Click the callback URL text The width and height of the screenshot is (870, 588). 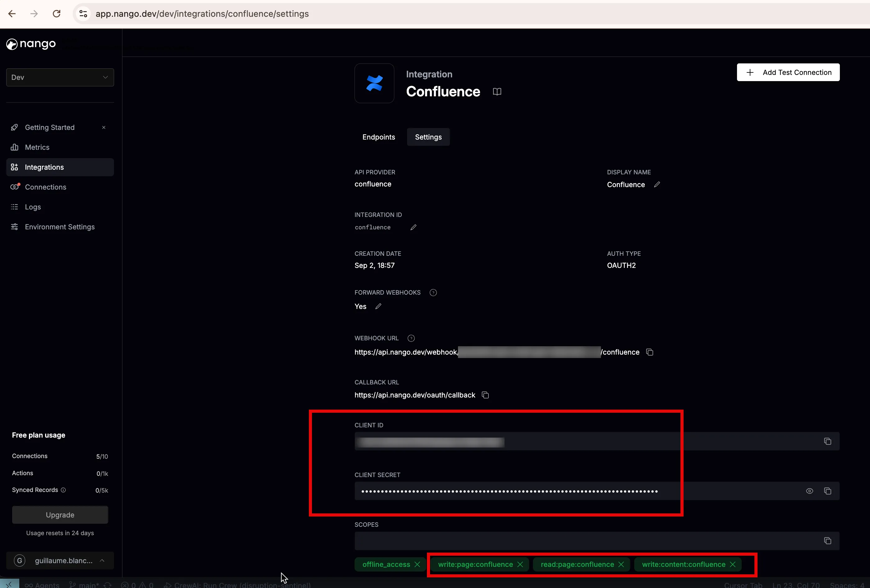(x=415, y=395)
